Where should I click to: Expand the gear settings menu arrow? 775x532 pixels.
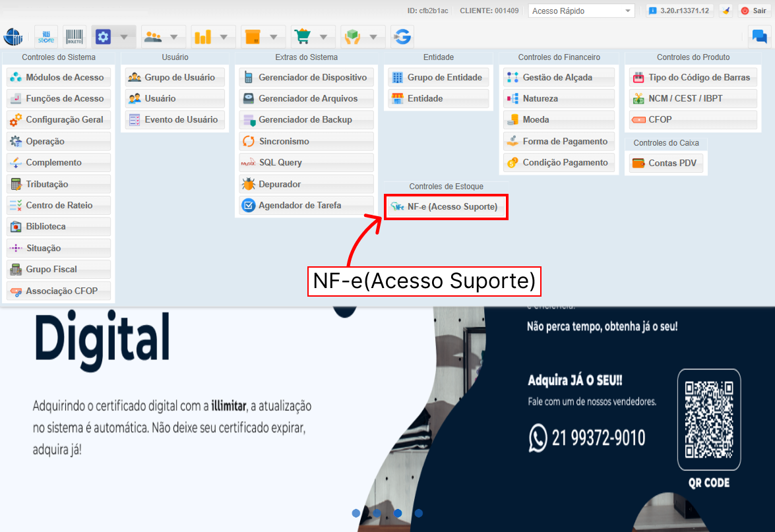pos(124,37)
